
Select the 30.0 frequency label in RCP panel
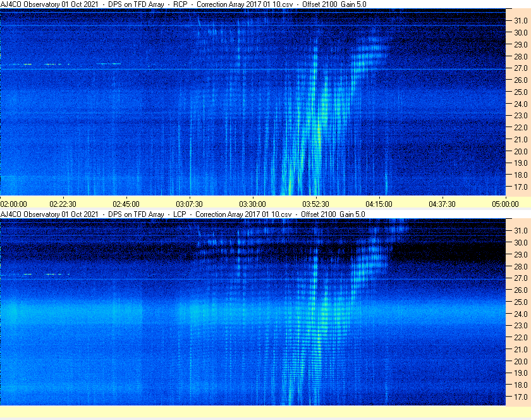click(x=521, y=32)
